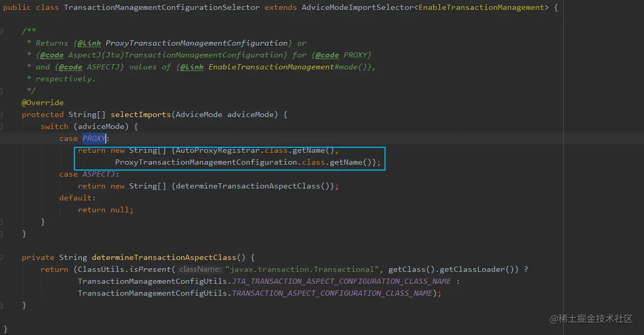Screen dimensions: 644x335
Task: Click the 'public' keyword on the first line
Action: click(17, 8)
